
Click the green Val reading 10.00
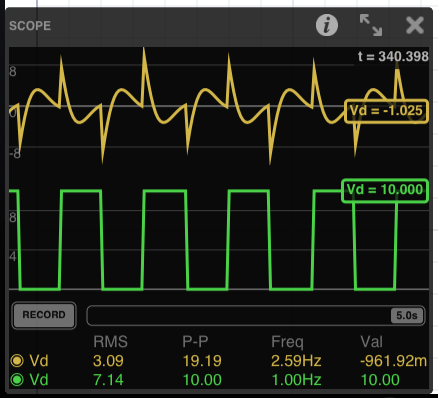(x=380, y=380)
